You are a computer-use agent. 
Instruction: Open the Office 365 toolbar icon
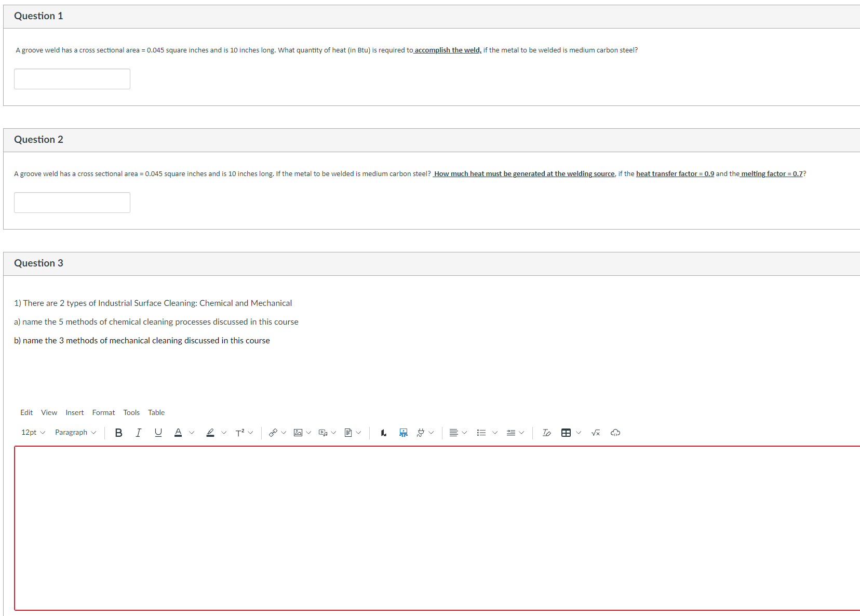click(383, 433)
